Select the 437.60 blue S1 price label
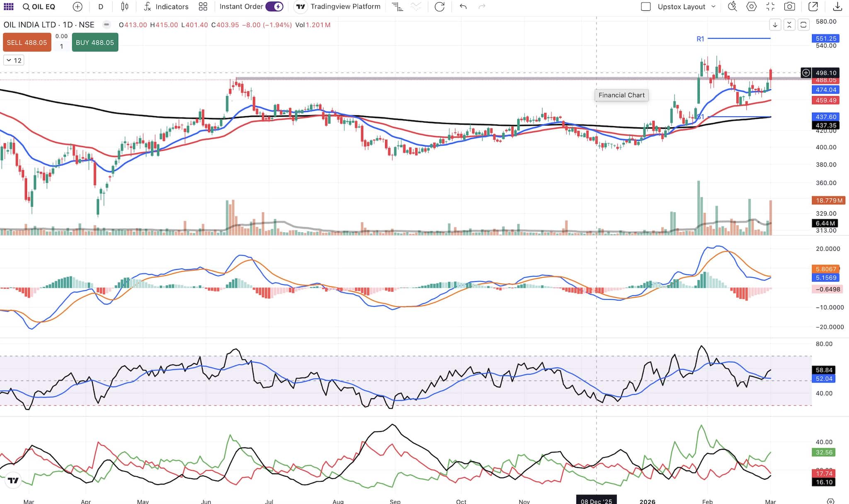The image size is (849, 504). [826, 117]
